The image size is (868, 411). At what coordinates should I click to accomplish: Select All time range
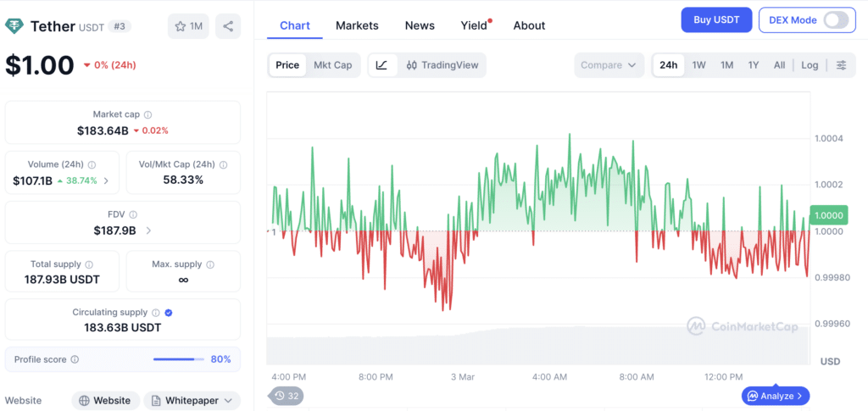click(780, 65)
